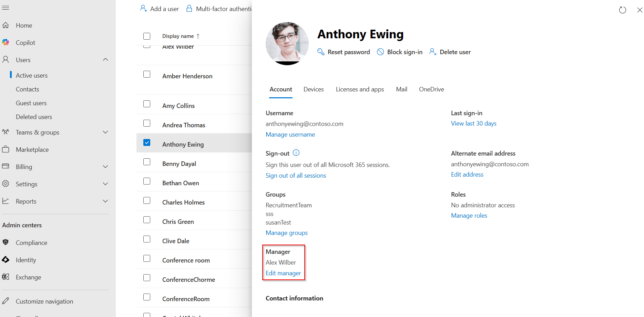Click the Block sign-in icon
Image resolution: width=644 pixels, height=317 pixels.
point(380,52)
